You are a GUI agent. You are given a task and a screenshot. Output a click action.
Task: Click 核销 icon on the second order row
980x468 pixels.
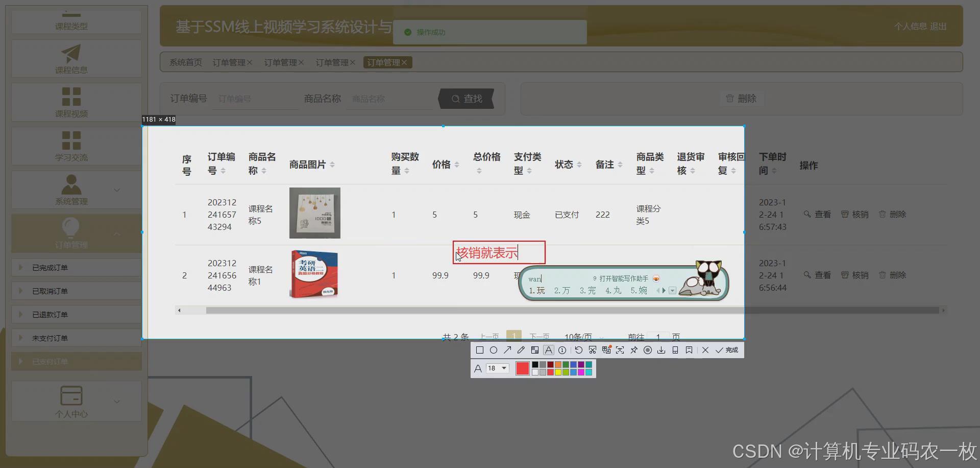[x=855, y=275]
